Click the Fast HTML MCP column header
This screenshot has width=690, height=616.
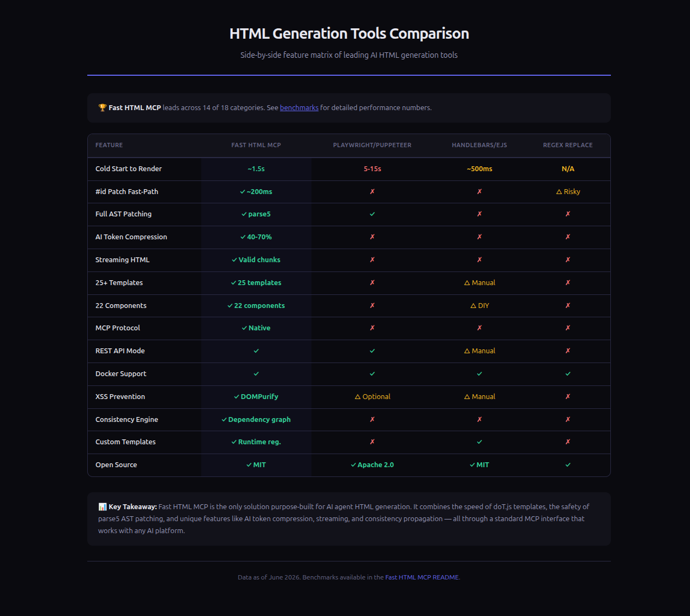click(x=256, y=145)
